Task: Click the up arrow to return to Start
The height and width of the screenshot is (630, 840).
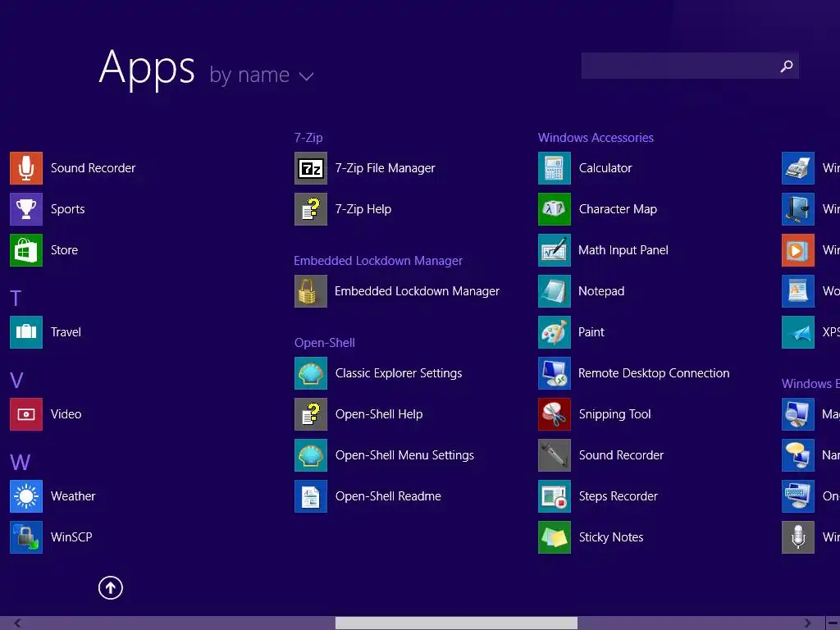Action: pyautogui.click(x=111, y=587)
